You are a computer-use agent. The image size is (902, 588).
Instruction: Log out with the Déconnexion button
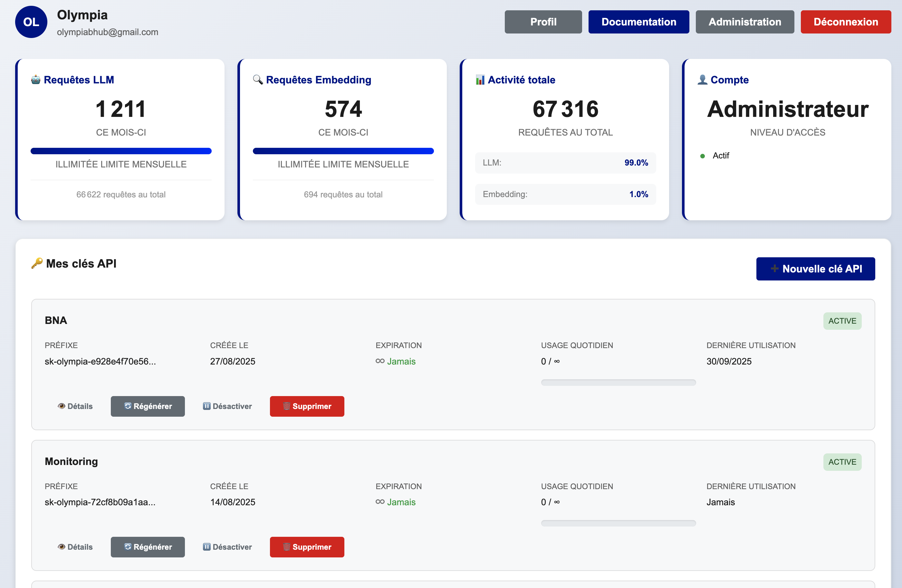[846, 22]
